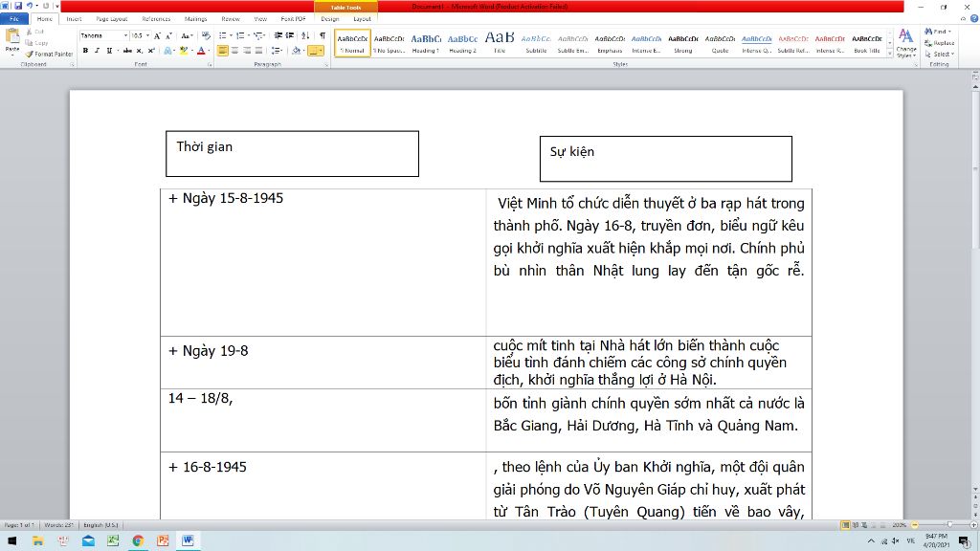Click the Multilevel List icon

click(258, 36)
